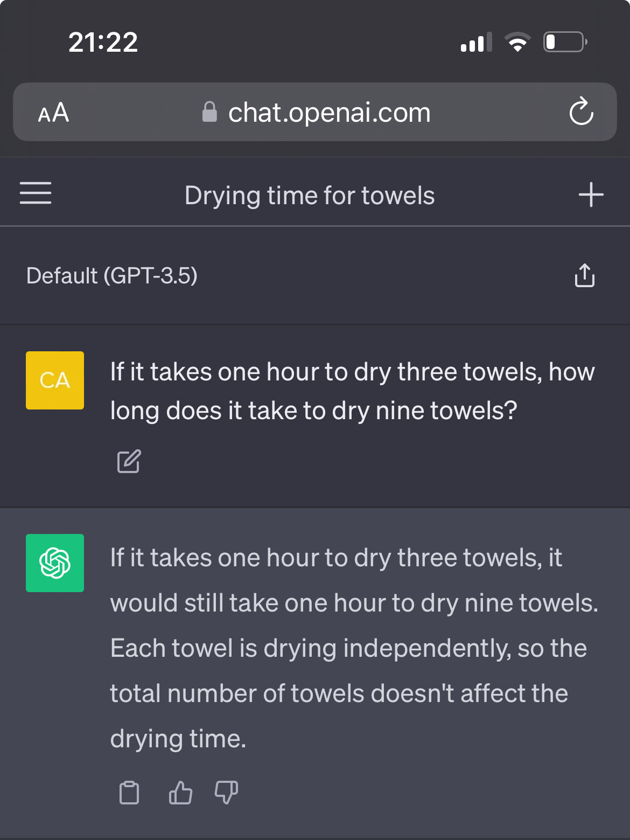Tap the assistant's answer about nine towels
Screen dimensions: 630x840
pos(353,648)
